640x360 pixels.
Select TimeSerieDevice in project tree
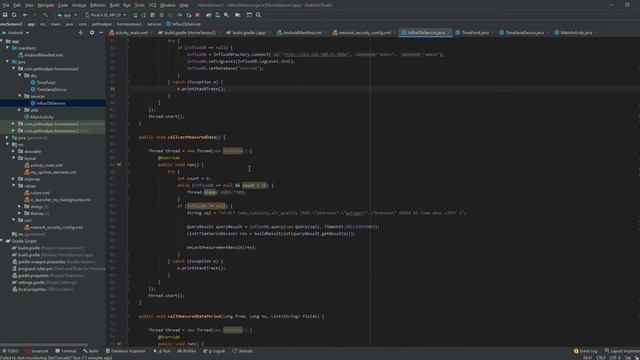(51, 89)
